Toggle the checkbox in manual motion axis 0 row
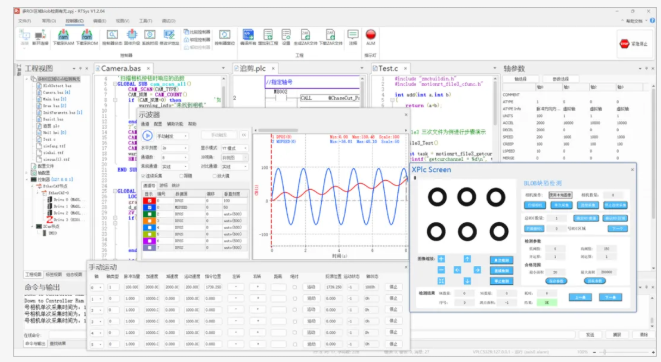This screenshot has width=661, height=362. point(295,287)
